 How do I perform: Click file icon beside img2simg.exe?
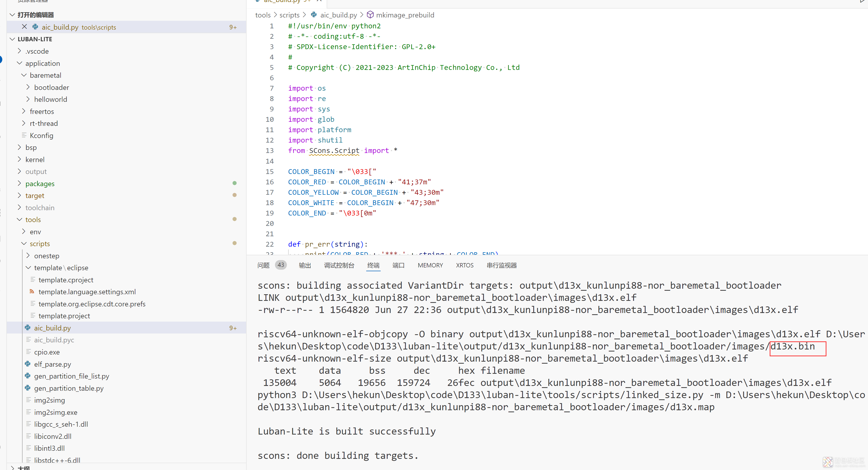pos(29,412)
